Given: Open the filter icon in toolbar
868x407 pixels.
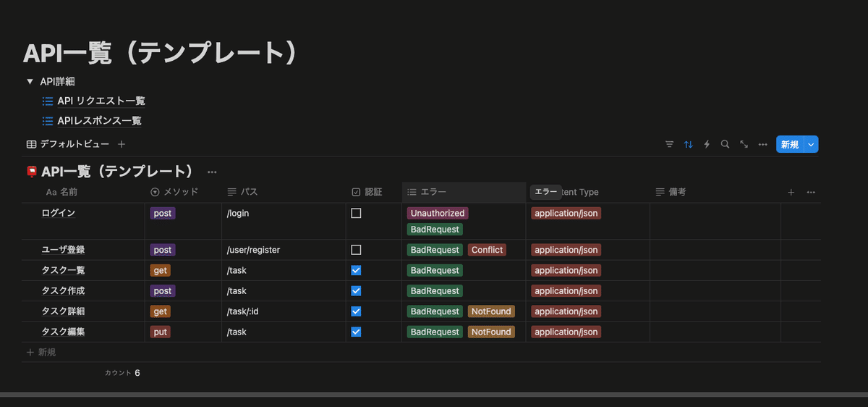Looking at the screenshot, I should point(670,144).
